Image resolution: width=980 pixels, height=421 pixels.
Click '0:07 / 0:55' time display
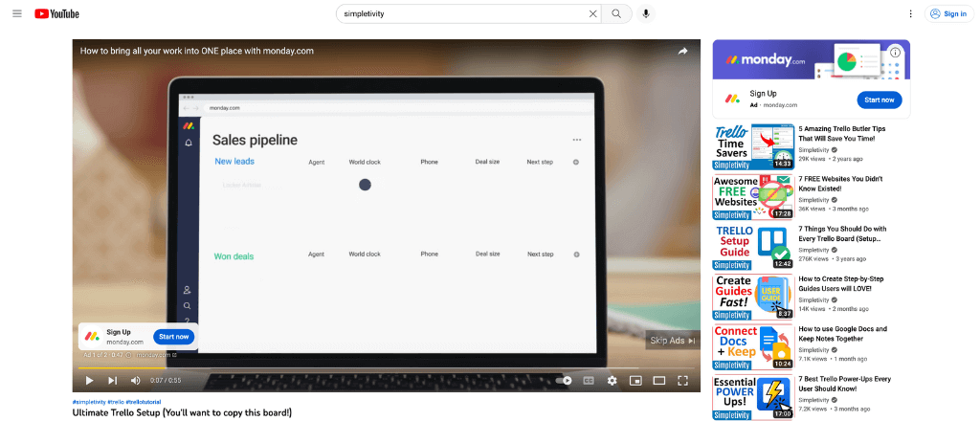point(165,381)
